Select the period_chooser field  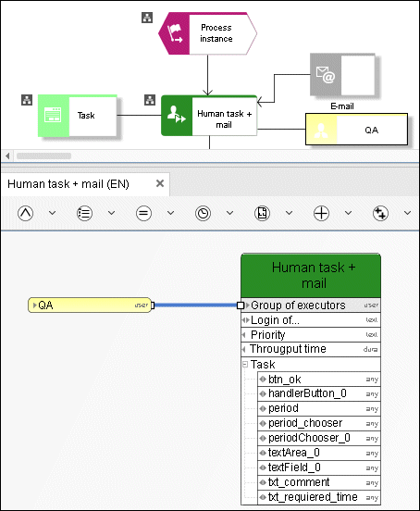pos(319,423)
